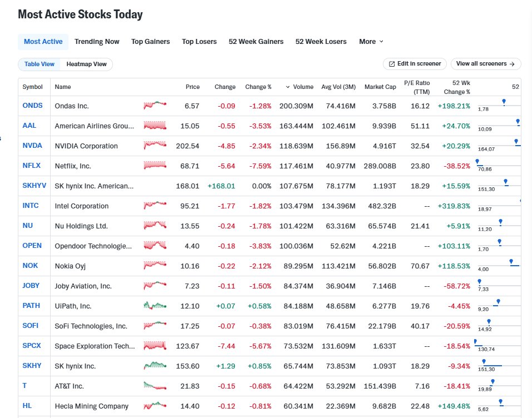Sort by Symbol column header
This screenshot has height=418, width=532.
33,87
